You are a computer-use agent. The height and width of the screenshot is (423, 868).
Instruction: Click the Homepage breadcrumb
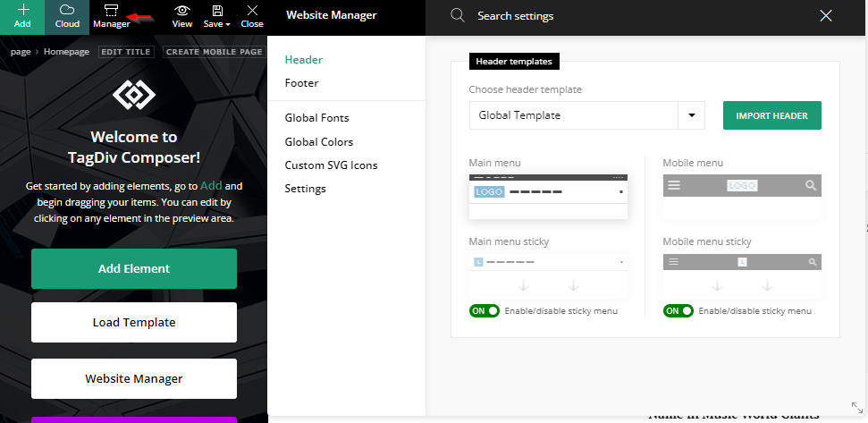(x=66, y=52)
